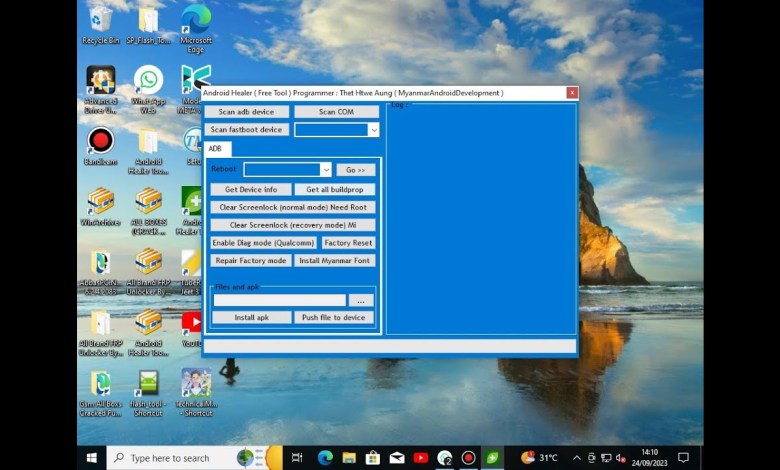The height and width of the screenshot is (470, 780).
Task: Click the Windows Start button
Action: 92,458
